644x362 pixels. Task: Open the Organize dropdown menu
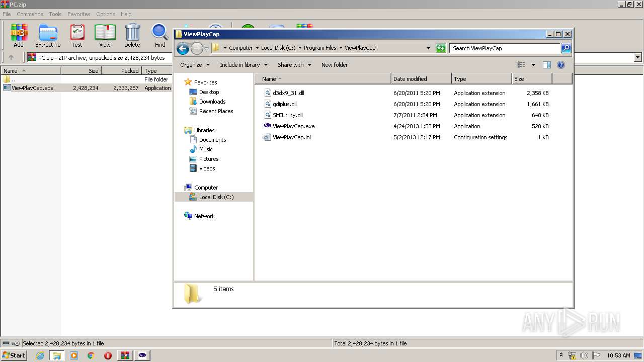point(195,65)
